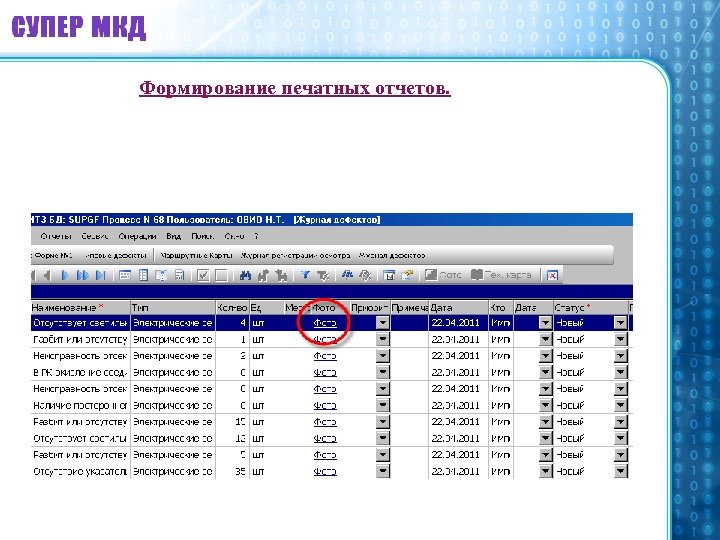Open Фото link in the quantity 15 row

[325, 422]
